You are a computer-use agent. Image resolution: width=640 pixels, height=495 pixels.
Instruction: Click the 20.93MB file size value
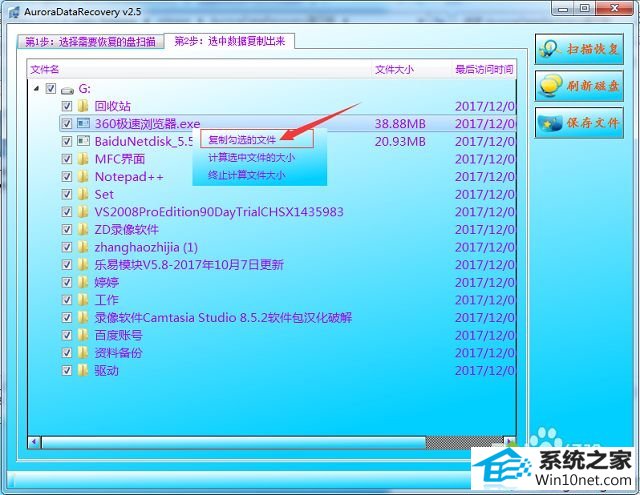[x=400, y=142]
